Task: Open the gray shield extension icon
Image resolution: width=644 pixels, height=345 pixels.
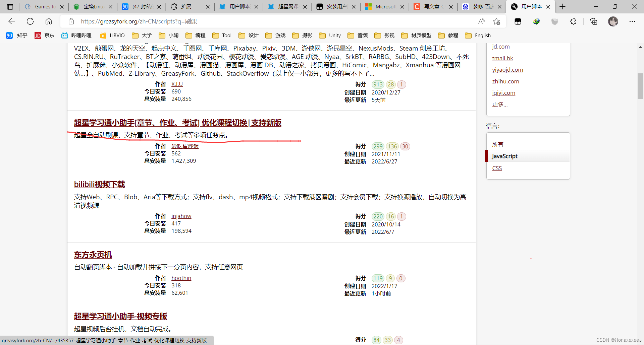Action: 555,21
